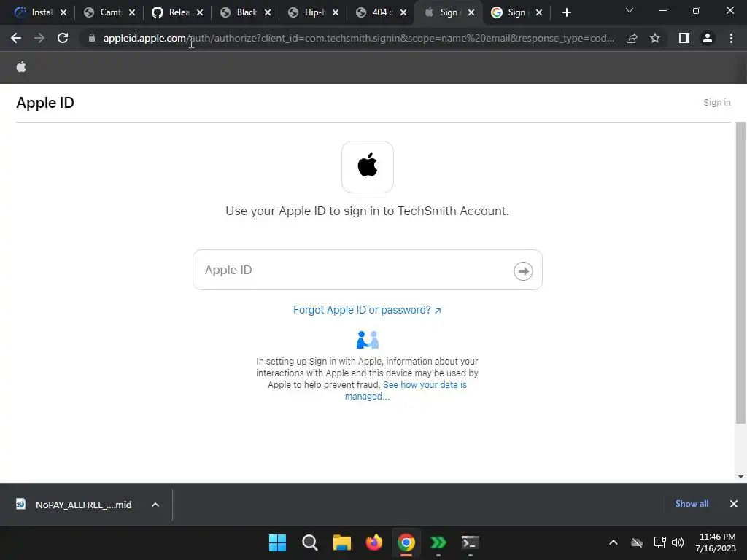Screen dimensions: 747x560
Task: Click the address bar URL
Action: [x=358, y=38]
